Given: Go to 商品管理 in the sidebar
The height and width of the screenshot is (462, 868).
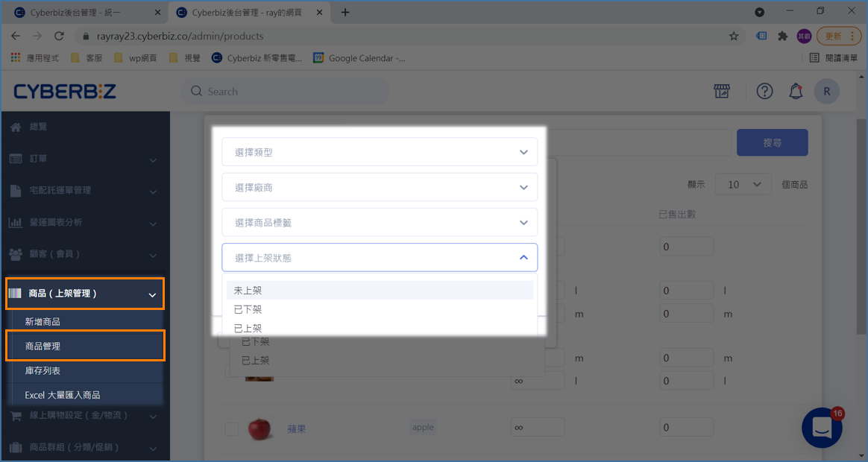Looking at the screenshot, I should (x=84, y=346).
